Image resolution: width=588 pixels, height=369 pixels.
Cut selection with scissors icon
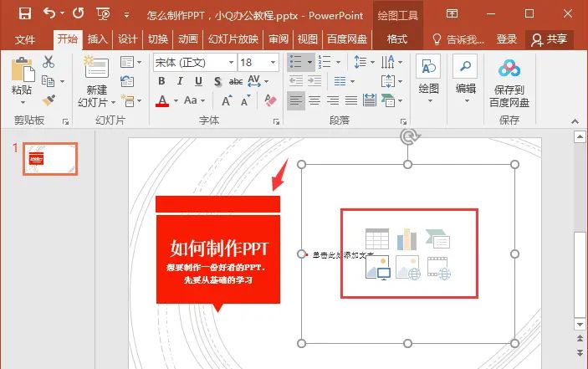pyautogui.click(x=49, y=62)
